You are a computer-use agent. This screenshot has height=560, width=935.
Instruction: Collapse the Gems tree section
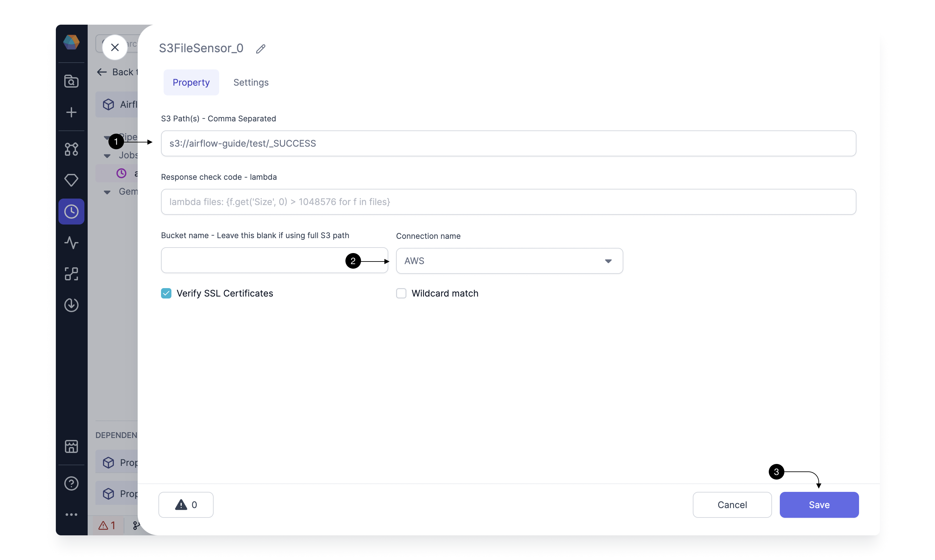[107, 192]
